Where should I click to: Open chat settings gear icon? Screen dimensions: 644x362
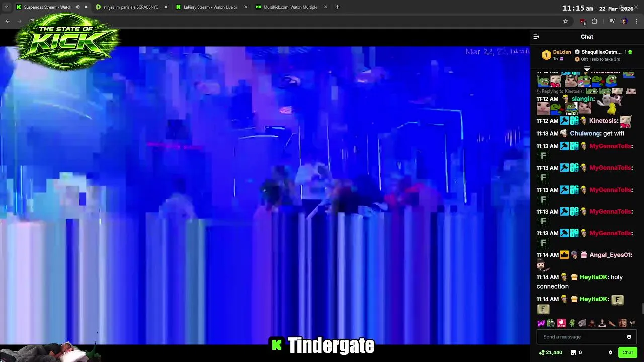[x=610, y=353]
